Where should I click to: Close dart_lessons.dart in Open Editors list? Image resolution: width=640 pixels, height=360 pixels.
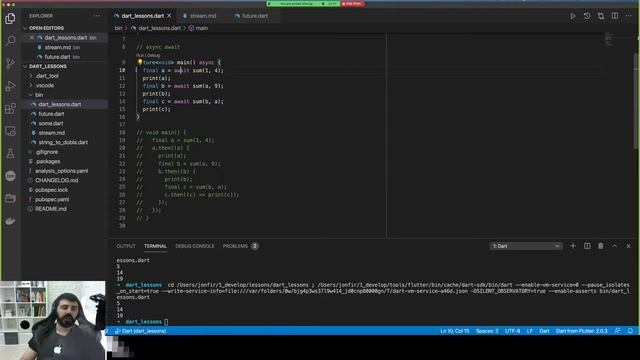pos(32,38)
